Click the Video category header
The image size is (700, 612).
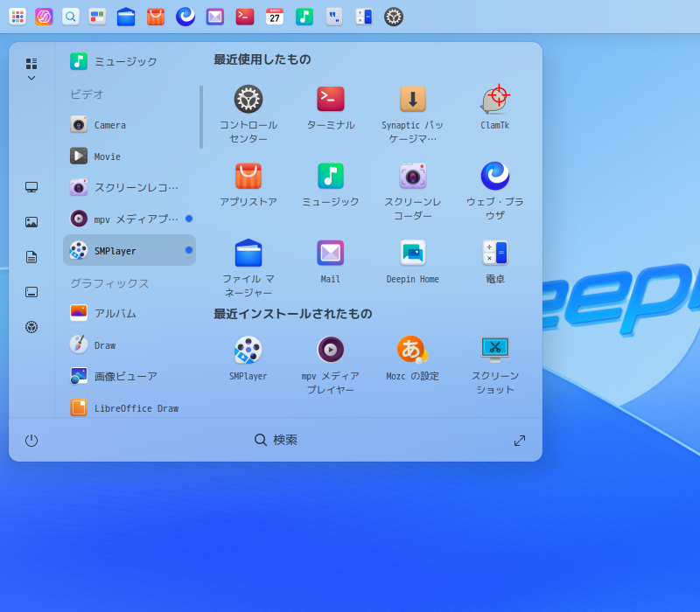(x=87, y=94)
